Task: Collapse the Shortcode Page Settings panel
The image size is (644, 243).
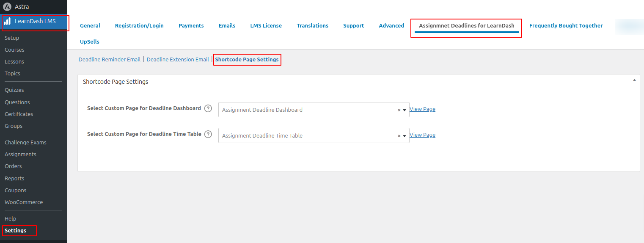Action: [634, 80]
